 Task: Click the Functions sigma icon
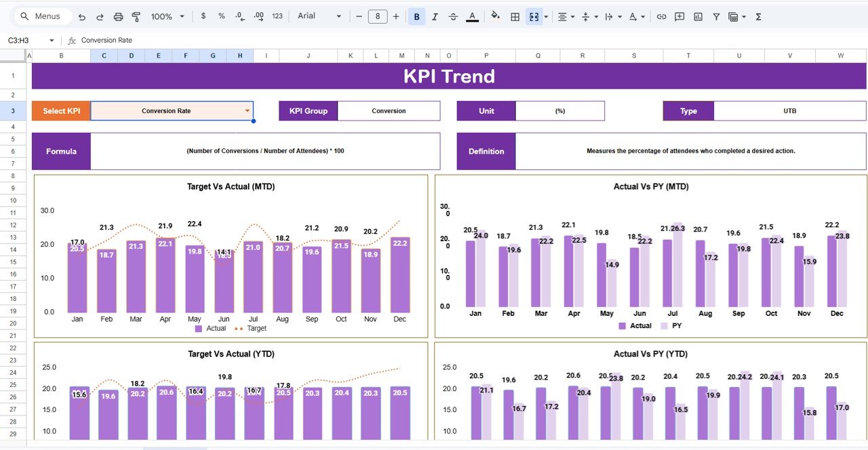(x=757, y=16)
